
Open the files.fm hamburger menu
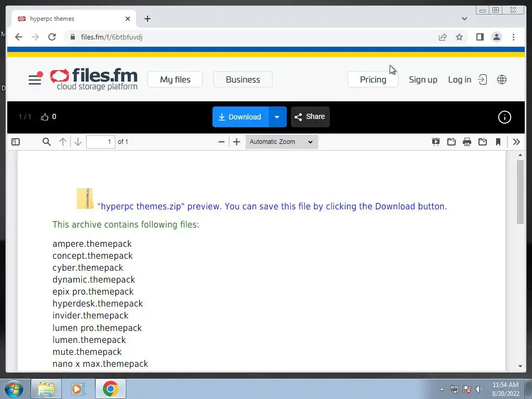coord(35,79)
